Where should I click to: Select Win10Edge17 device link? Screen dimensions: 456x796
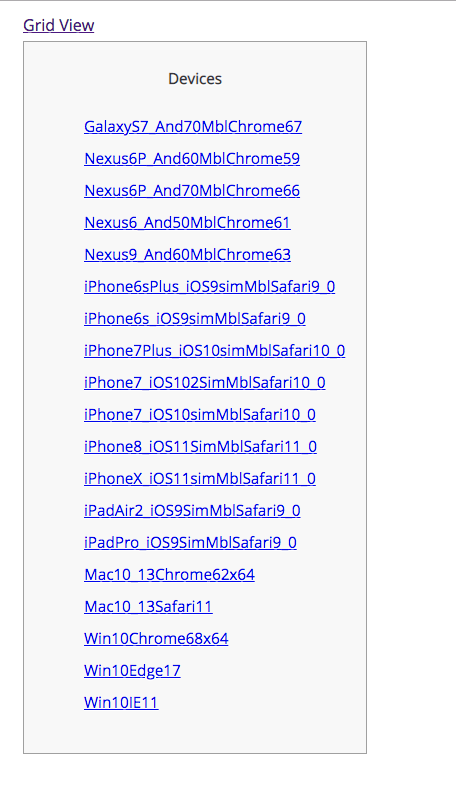pos(132,670)
